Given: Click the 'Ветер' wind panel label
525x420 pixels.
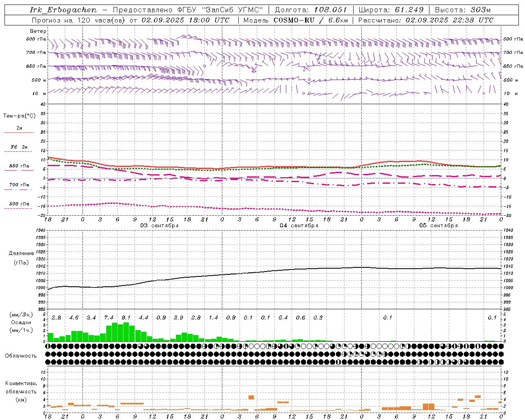Looking at the screenshot, I should pos(38,31).
